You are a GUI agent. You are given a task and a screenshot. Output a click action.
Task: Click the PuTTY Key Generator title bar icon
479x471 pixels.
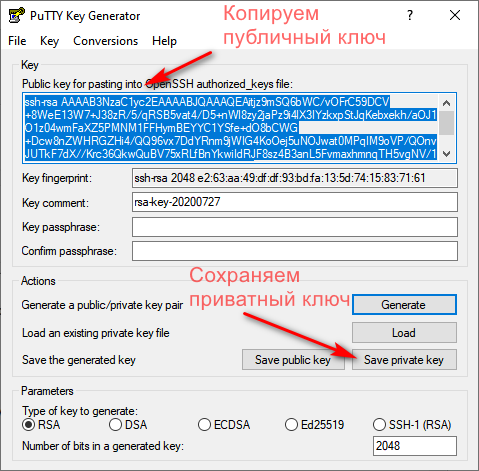click(16, 15)
